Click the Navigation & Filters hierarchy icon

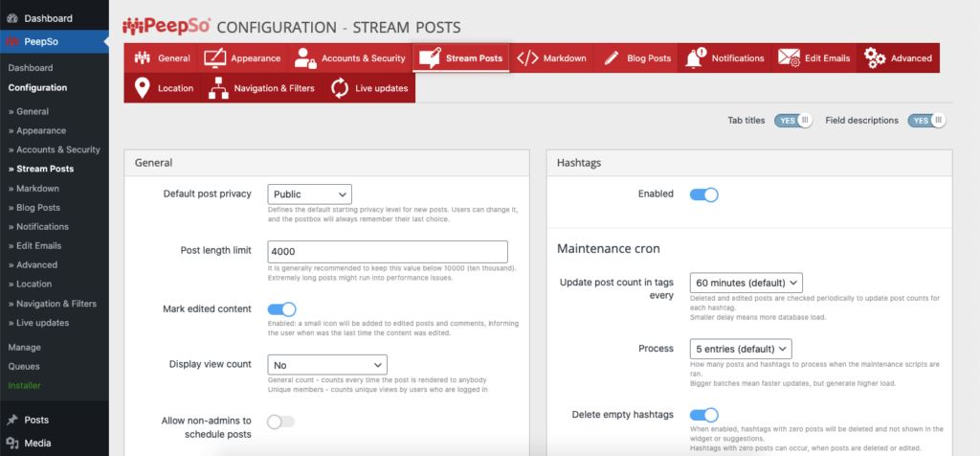[x=218, y=88]
